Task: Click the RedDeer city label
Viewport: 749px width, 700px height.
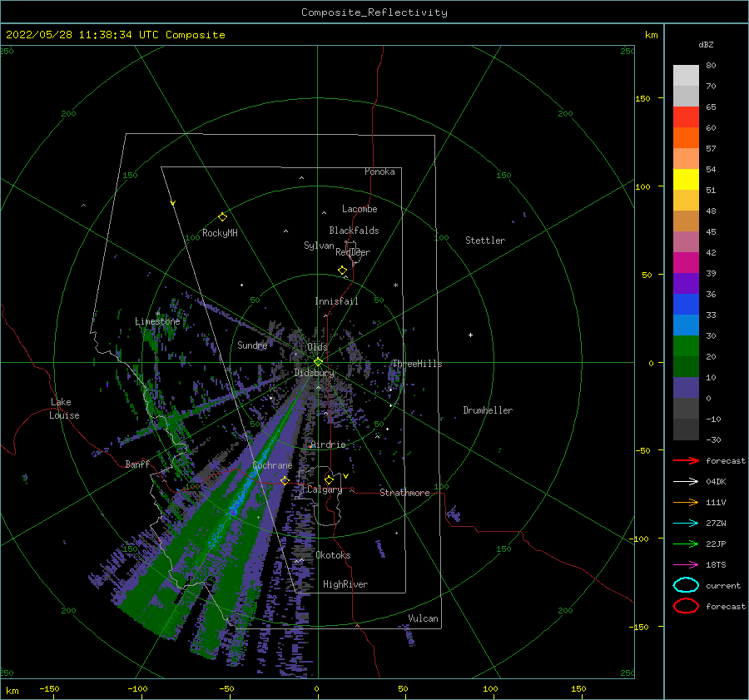Action: point(353,252)
